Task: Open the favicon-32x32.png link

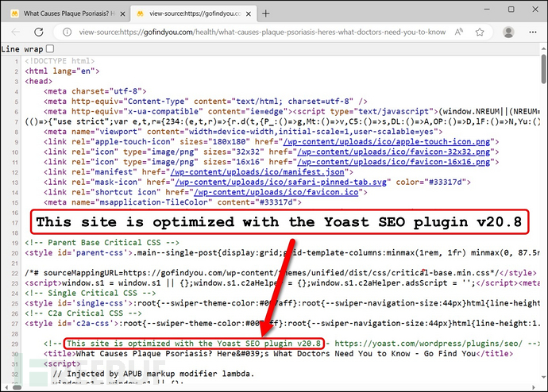Action: (x=394, y=152)
